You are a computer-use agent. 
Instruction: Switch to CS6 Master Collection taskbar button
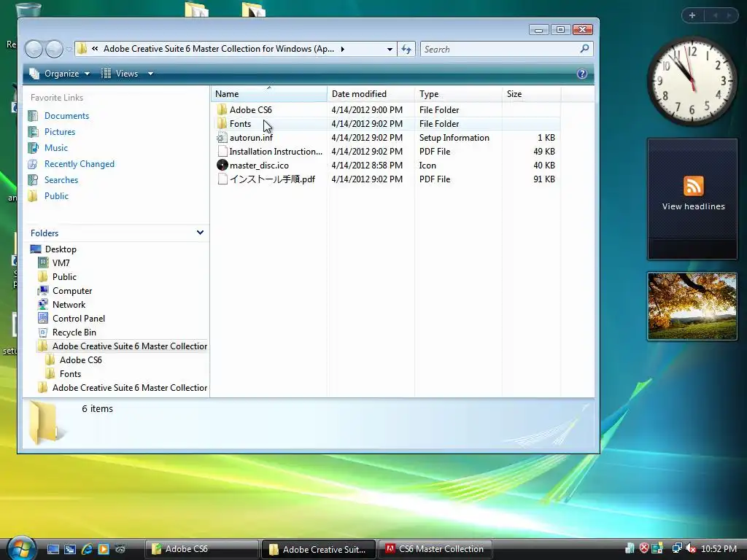436,549
